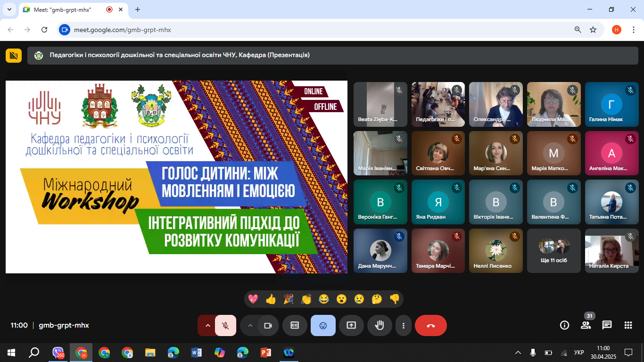Open PowerPoint from the Windows taskbar
The image size is (644, 362).
pos(266,353)
